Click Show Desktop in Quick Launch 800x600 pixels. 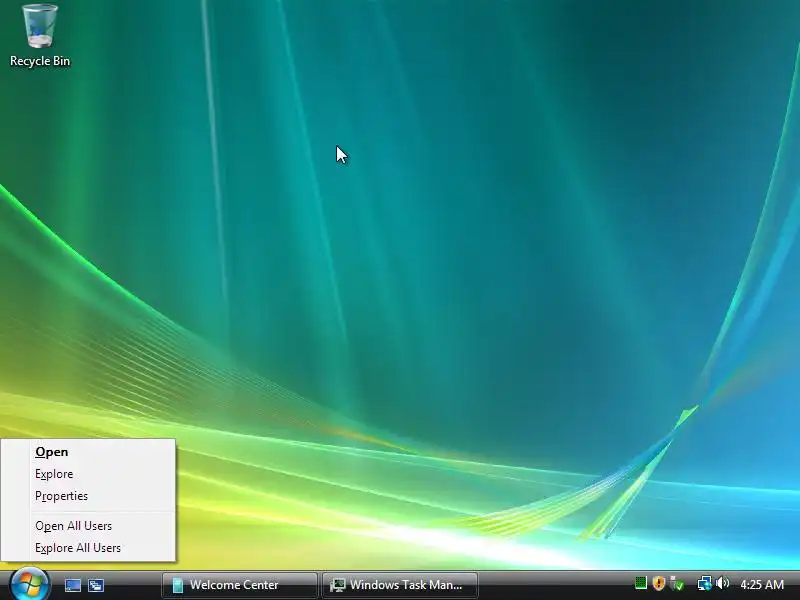coord(72,585)
